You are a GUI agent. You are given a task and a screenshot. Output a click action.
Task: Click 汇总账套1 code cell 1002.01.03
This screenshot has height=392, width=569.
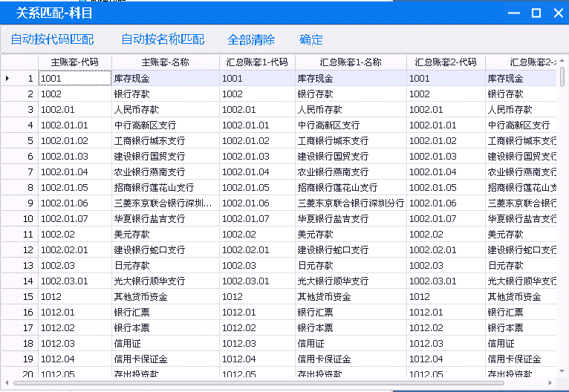tap(257, 157)
